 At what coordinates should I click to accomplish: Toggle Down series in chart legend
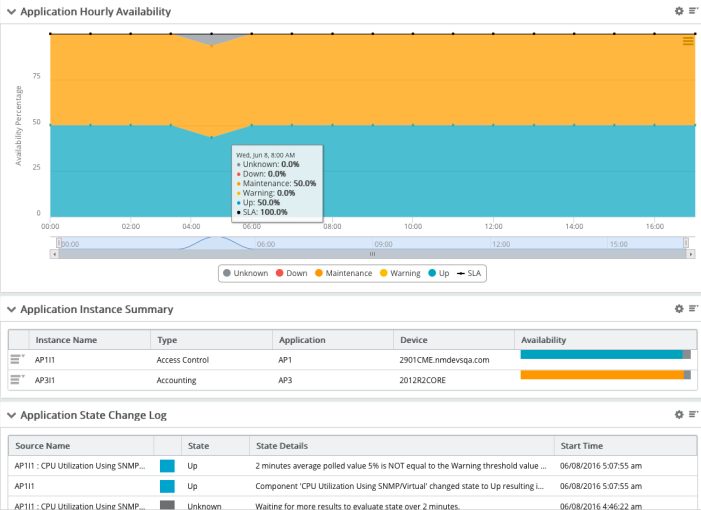coord(291,273)
